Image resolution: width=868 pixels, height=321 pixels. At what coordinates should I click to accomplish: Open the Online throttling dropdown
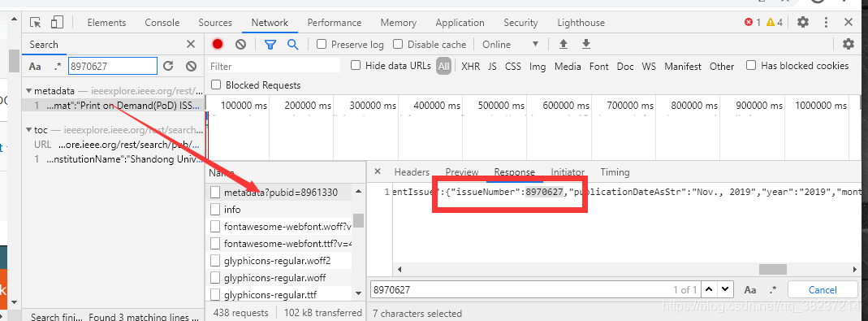510,45
